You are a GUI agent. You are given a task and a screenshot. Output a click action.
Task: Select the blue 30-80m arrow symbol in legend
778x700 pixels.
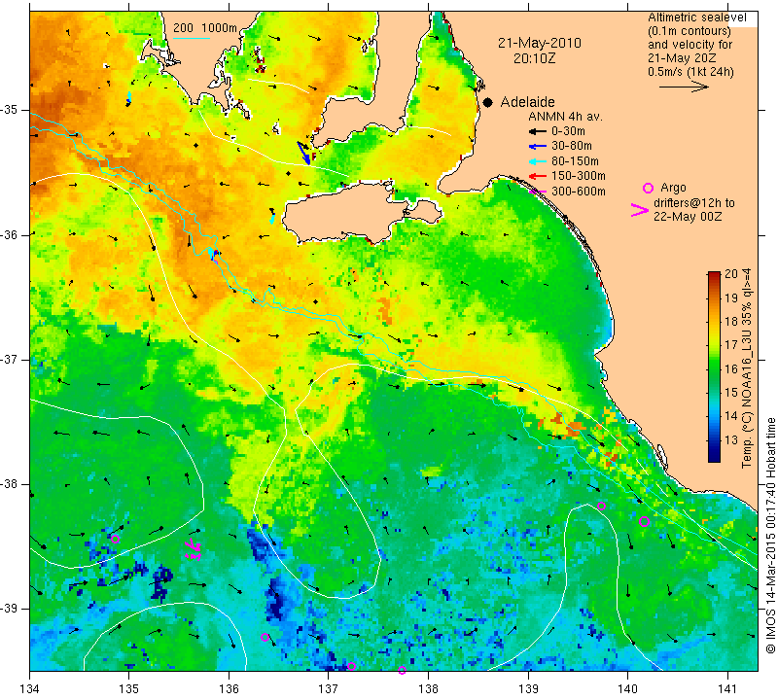tap(538, 147)
